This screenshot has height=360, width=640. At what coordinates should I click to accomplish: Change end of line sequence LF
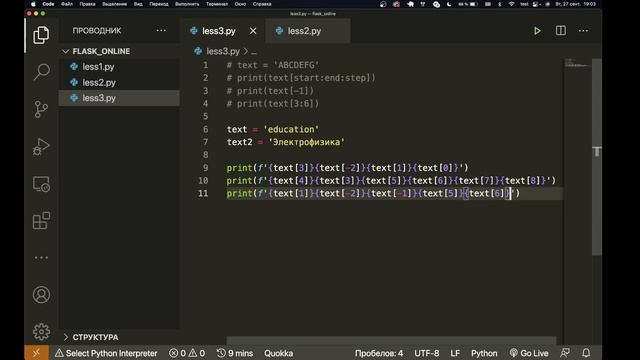[455, 353]
